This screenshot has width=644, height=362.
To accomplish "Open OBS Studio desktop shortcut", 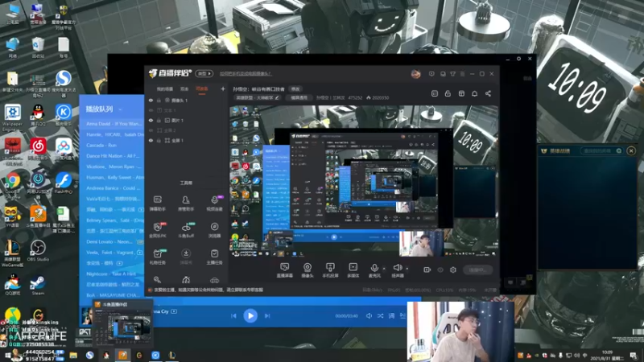I will pyautogui.click(x=38, y=250).
